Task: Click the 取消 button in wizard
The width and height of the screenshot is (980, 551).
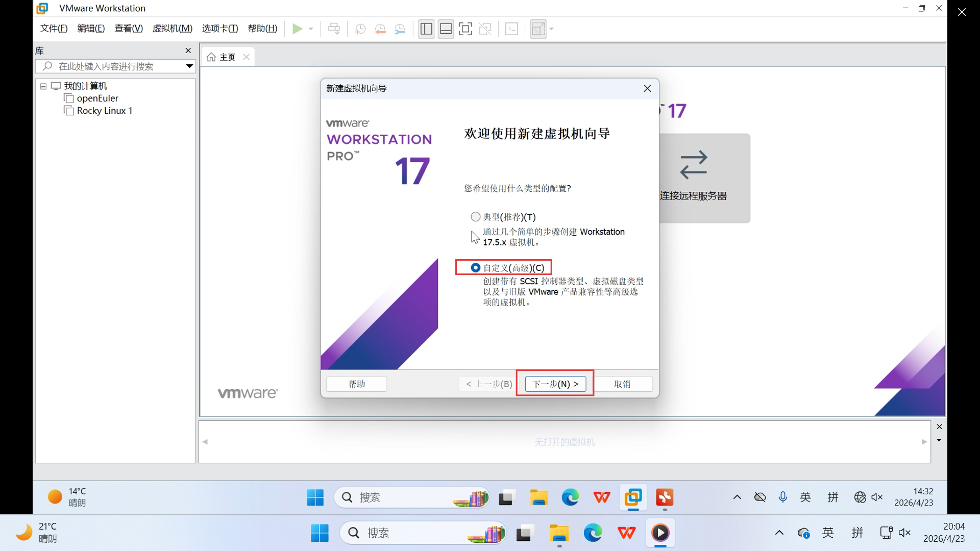Action: 622,384
